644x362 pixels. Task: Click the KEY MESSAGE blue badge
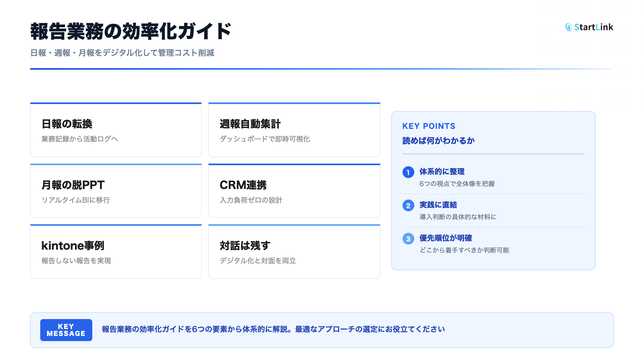pyautogui.click(x=66, y=330)
